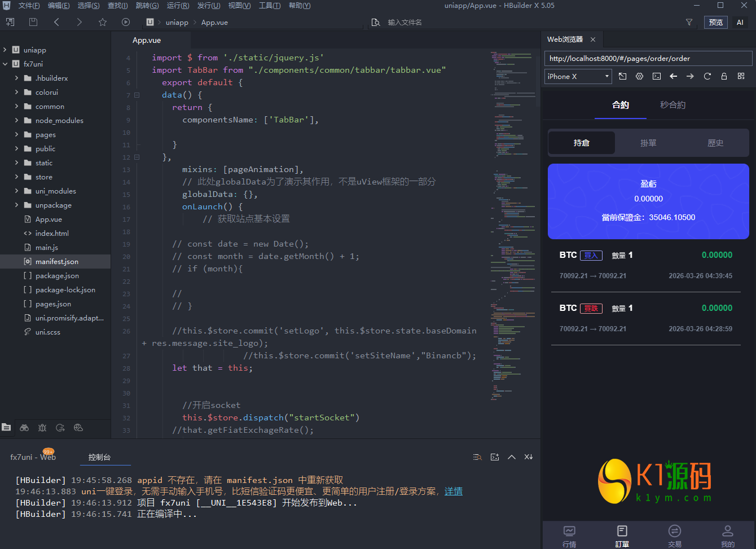Image resolution: width=756 pixels, height=549 pixels.
Task: Open the browser in an external window
Action: [622, 76]
